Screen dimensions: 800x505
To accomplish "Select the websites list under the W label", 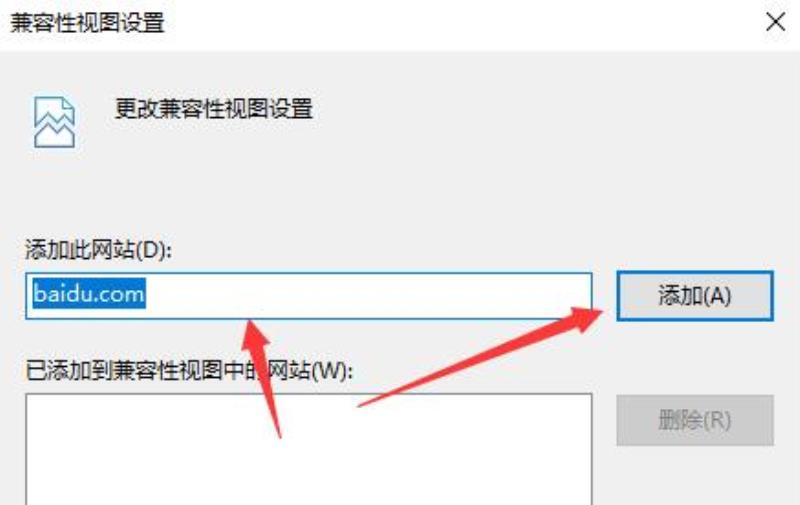I will point(309,449).
